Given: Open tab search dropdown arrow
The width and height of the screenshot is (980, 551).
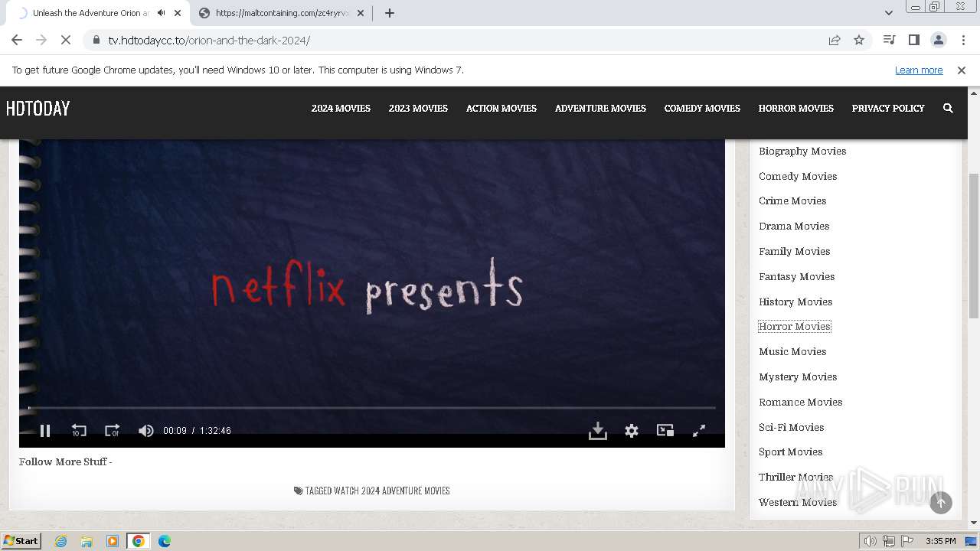Looking at the screenshot, I should [888, 13].
